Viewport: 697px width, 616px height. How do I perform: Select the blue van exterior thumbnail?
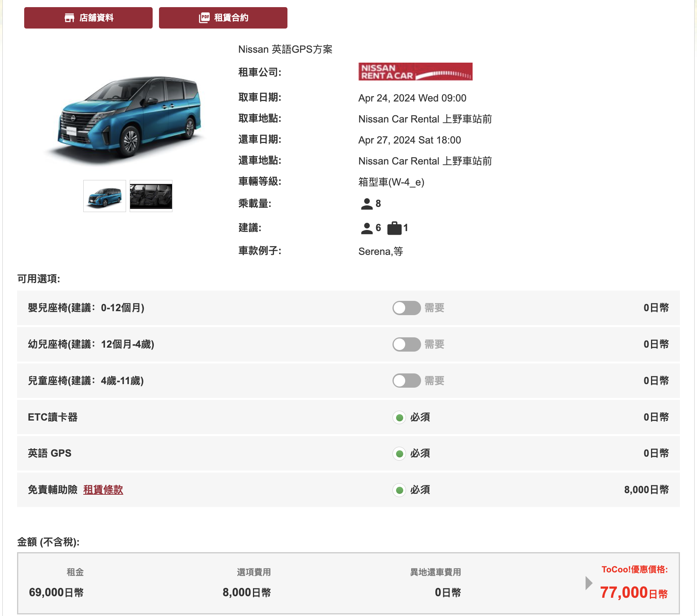point(105,196)
